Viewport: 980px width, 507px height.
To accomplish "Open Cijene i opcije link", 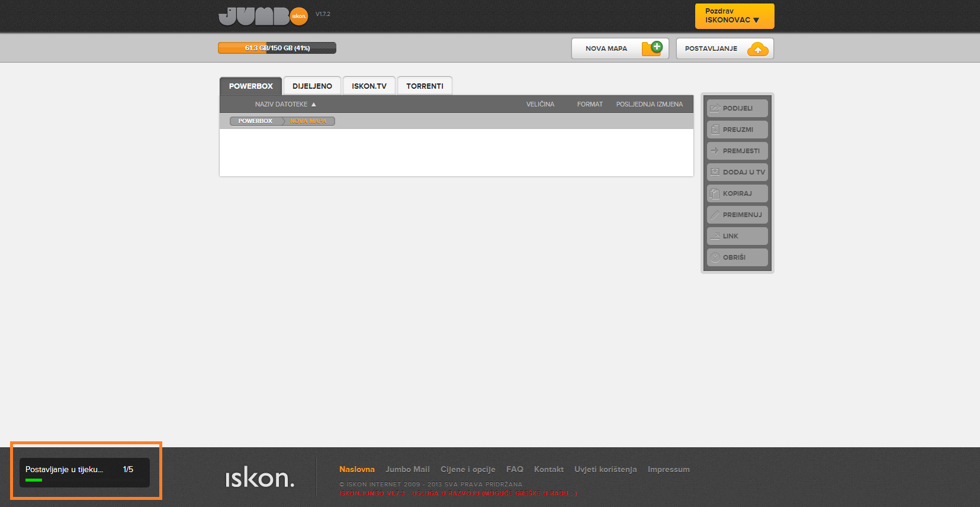I will (x=468, y=469).
